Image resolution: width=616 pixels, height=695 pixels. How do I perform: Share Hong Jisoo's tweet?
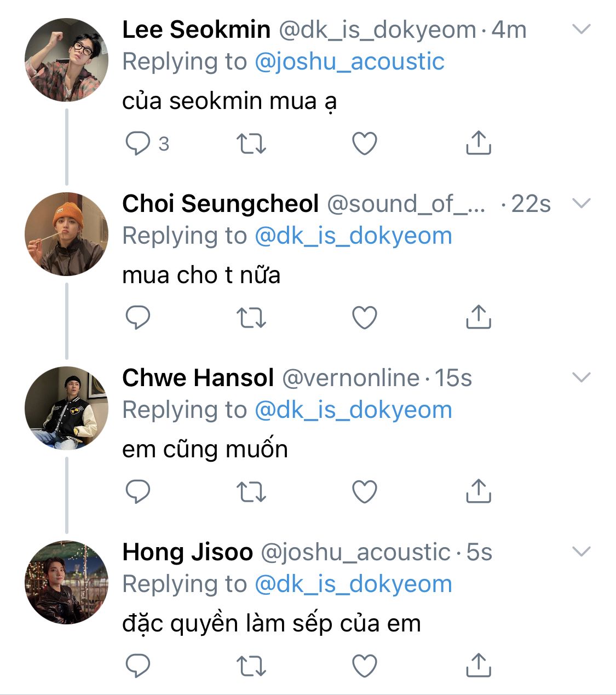tap(478, 665)
